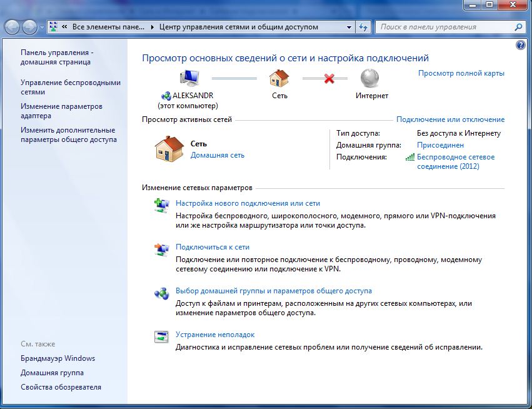Viewport: 532px width, 409px height.
Task: Click the large house icon under active networks
Action: coord(169,149)
